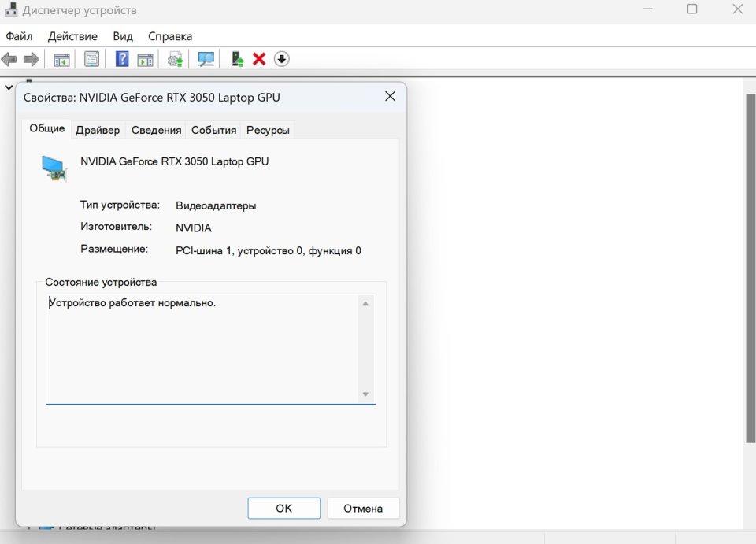Click inside the device status text box
This screenshot has height=544, width=756.
point(201,346)
